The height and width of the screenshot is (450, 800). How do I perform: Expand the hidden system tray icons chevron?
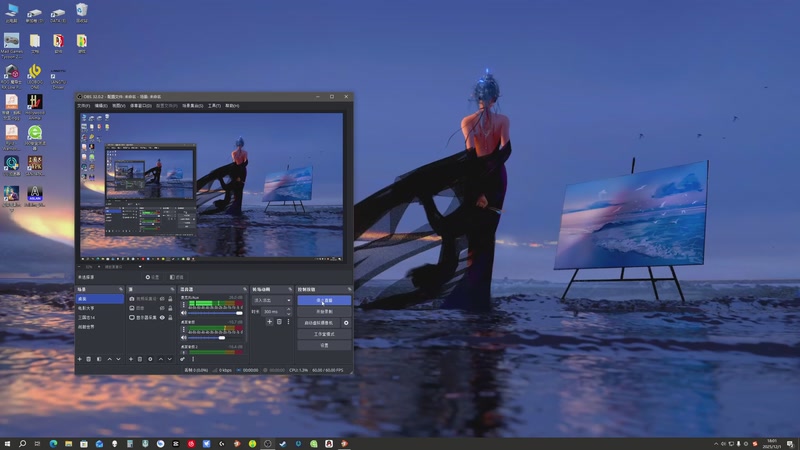tap(716, 443)
